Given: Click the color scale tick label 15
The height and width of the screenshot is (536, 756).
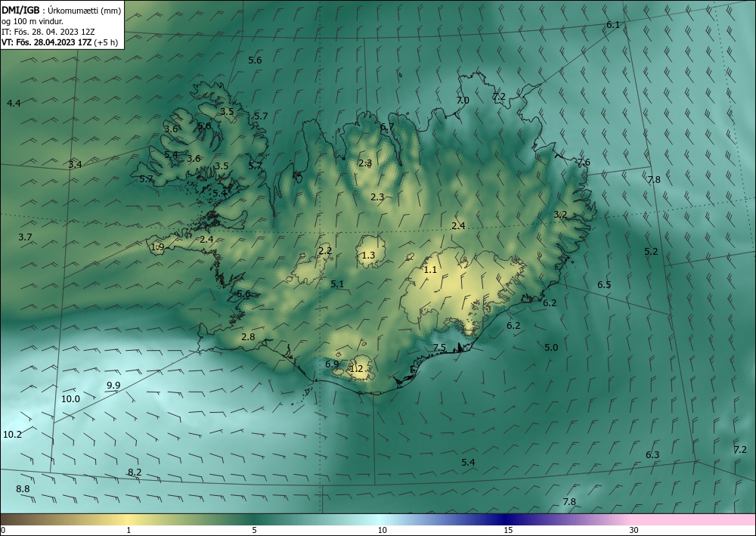Looking at the screenshot, I should click(x=508, y=530).
